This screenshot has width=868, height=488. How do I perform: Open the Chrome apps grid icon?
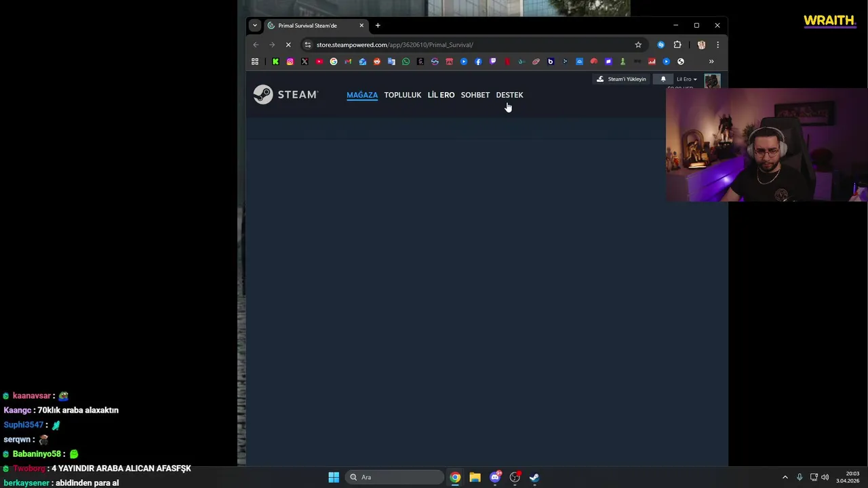point(255,62)
